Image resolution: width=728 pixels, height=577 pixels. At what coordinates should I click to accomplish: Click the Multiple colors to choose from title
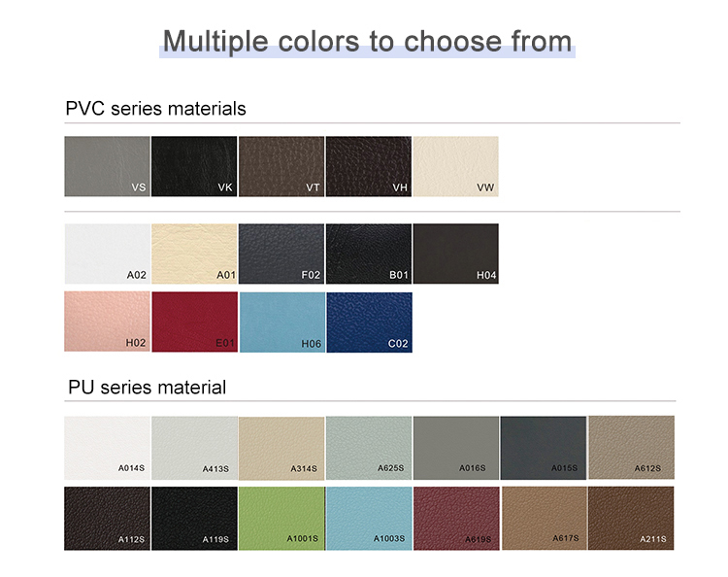pyautogui.click(x=367, y=41)
